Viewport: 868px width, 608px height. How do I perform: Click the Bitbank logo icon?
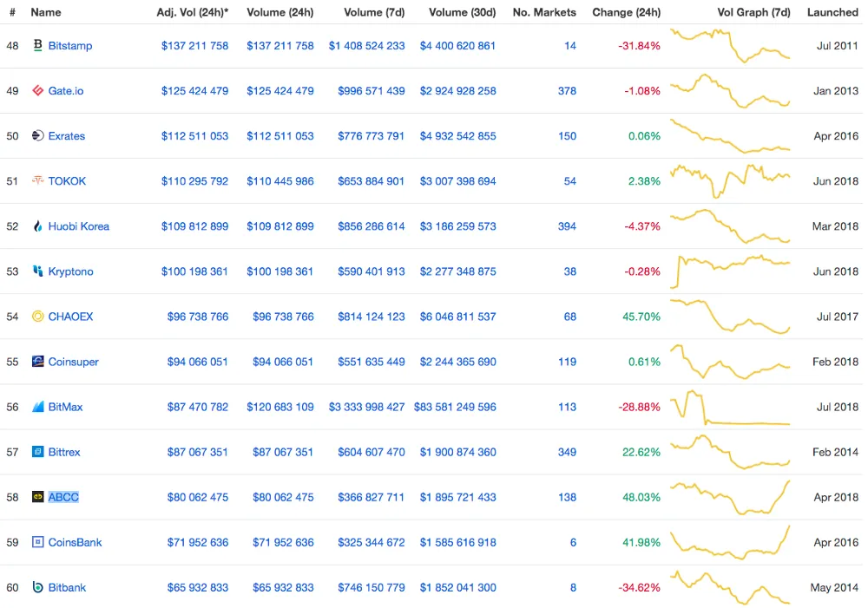37,587
